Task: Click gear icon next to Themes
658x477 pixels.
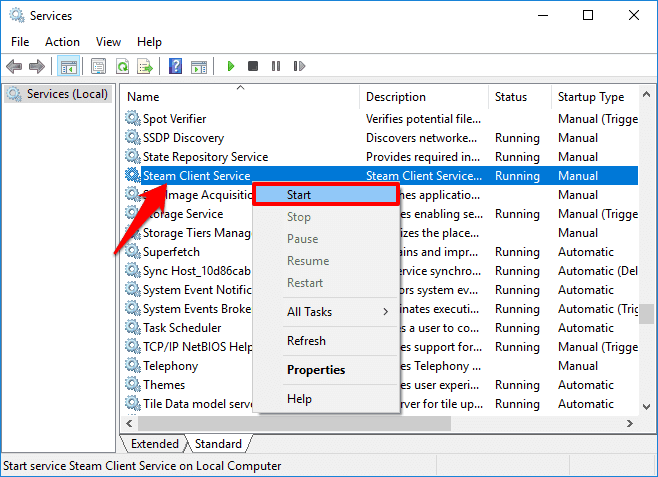Action: point(133,384)
